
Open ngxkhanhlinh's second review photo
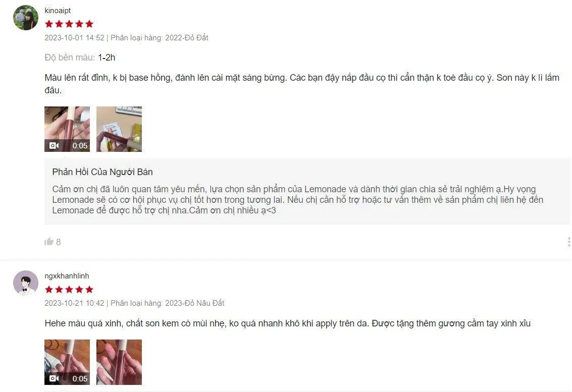(119, 362)
